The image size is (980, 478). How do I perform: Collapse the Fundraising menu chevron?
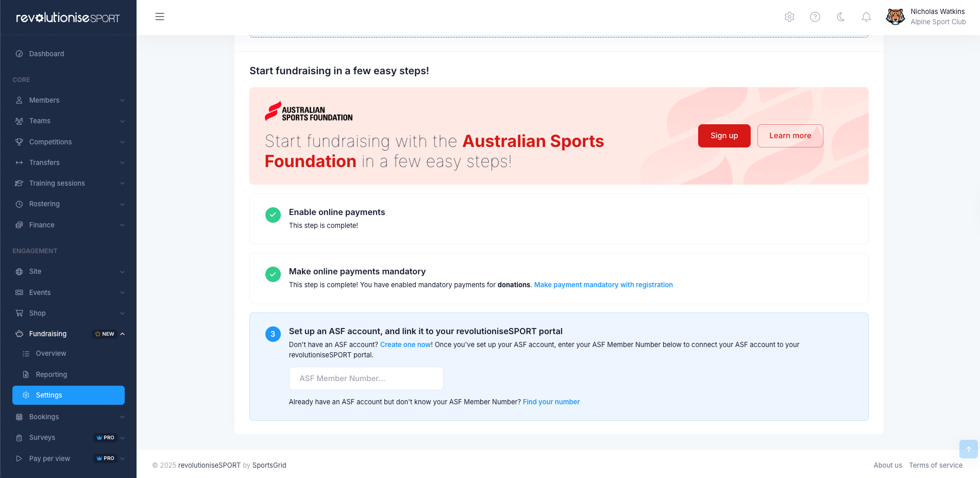click(123, 334)
